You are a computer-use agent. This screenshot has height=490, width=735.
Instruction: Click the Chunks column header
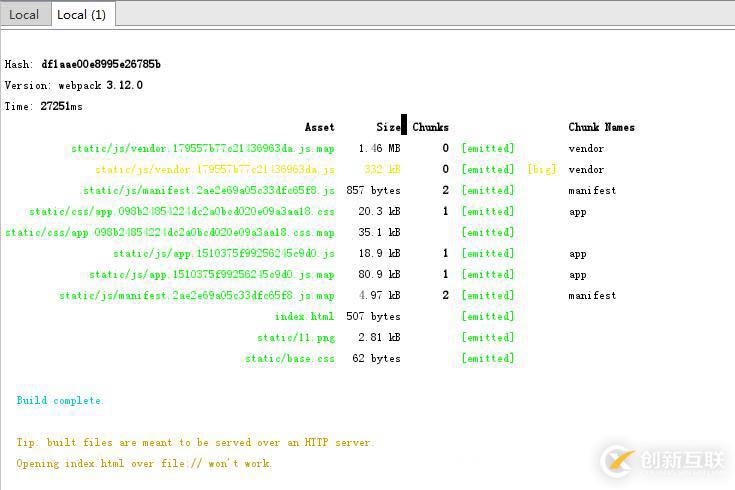coord(430,127)
